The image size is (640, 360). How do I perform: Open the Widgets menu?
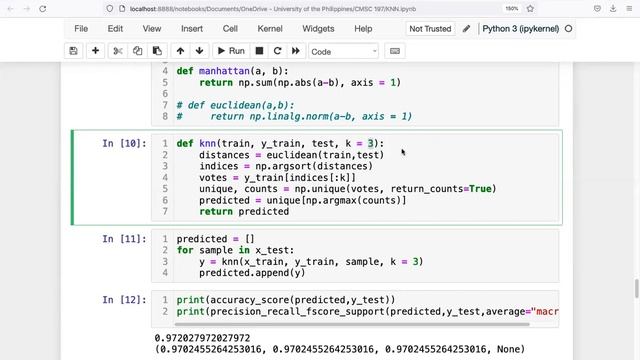318,29
